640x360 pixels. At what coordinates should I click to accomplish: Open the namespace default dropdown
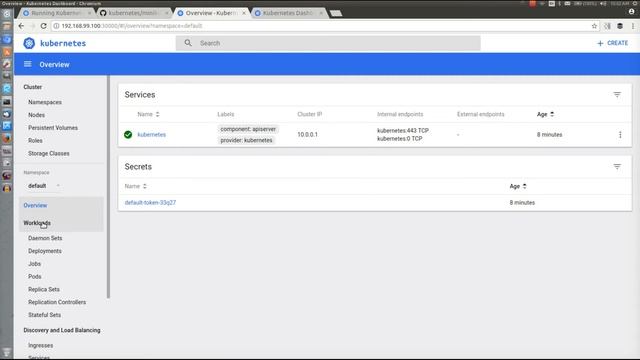coord(43,186)
